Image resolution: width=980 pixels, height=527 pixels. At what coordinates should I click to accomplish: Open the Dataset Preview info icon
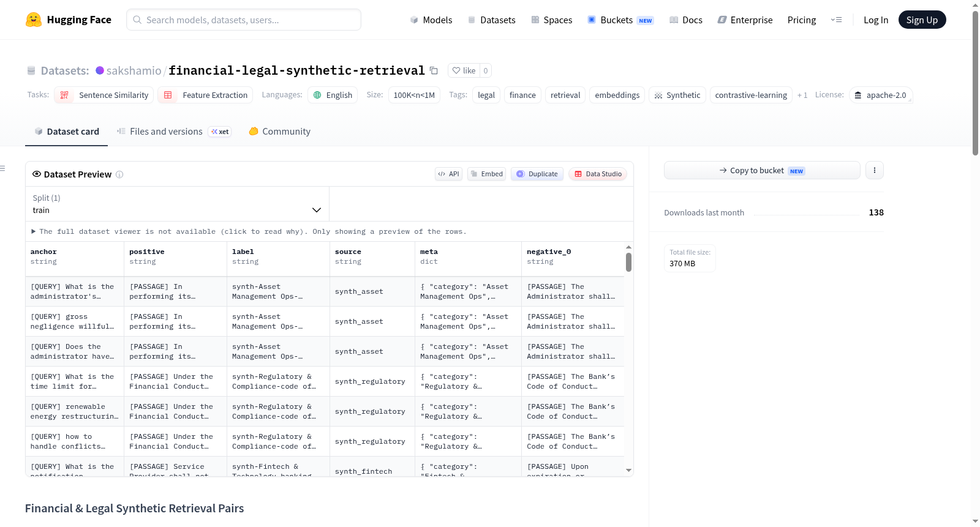[x=119, y=174]
